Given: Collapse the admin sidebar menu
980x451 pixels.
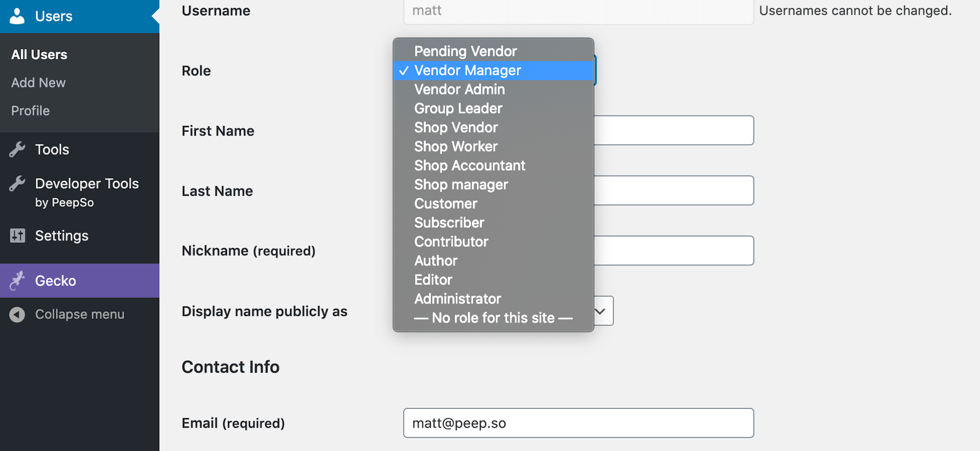Looking at the screenshot, I should [x=79, y=314].
